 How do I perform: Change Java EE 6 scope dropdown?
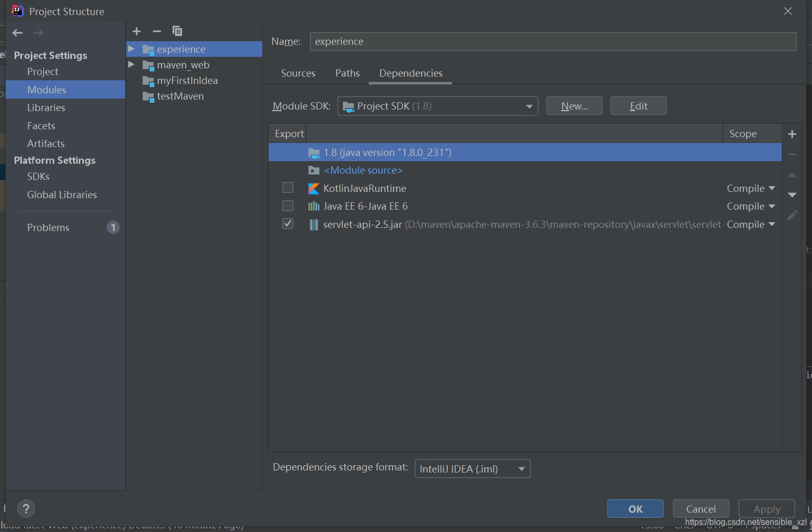751,206
